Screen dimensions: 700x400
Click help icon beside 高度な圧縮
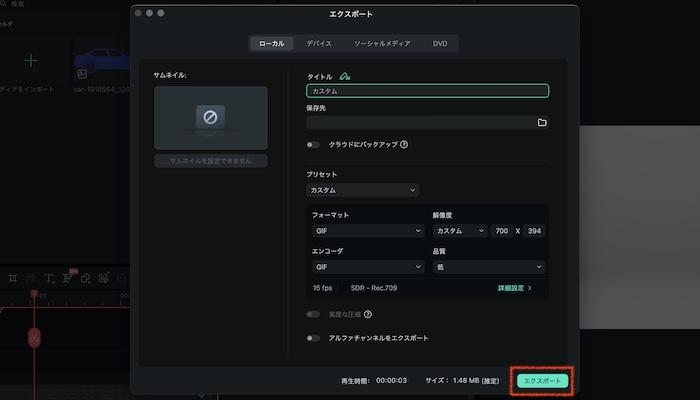[368, 315]
